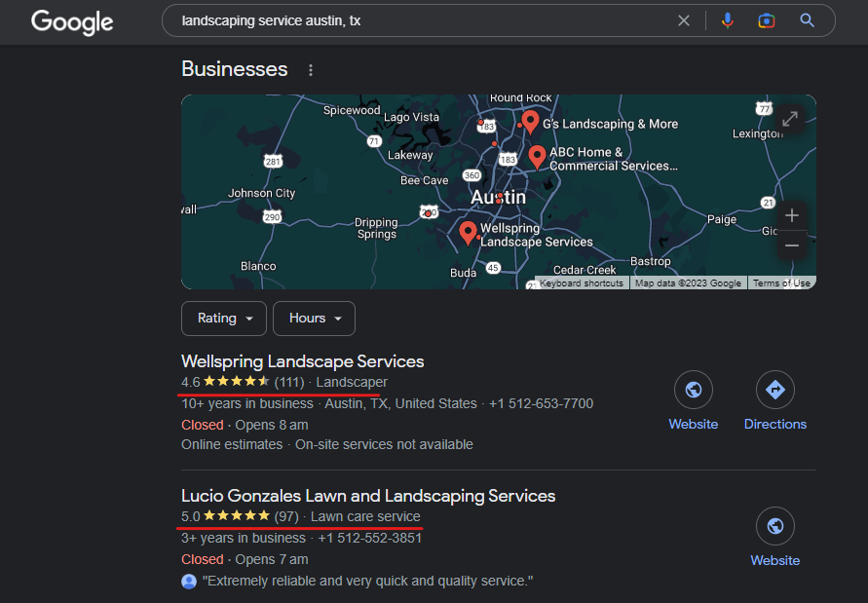Viewport: 868px width, 603px height.
Task: Click "Map data ©2023 Google" attribution
Action: tap(688, 283)
